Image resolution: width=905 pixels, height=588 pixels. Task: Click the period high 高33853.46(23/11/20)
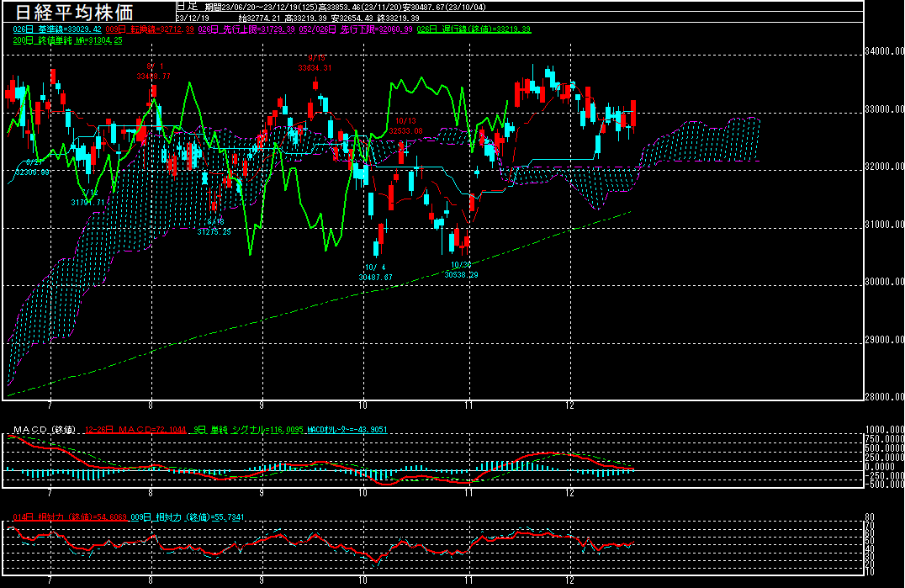tap(362, 7)
